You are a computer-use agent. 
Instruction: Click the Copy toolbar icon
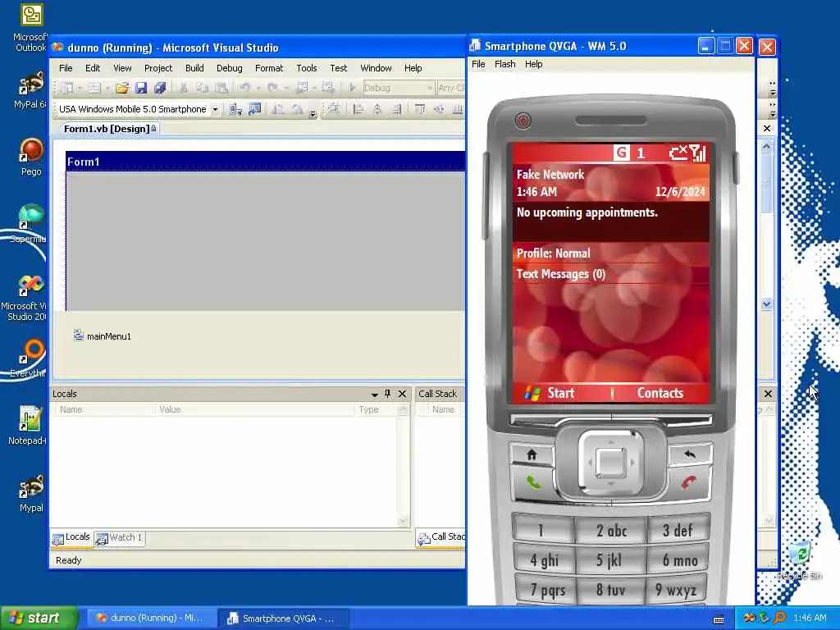point(202,87)
